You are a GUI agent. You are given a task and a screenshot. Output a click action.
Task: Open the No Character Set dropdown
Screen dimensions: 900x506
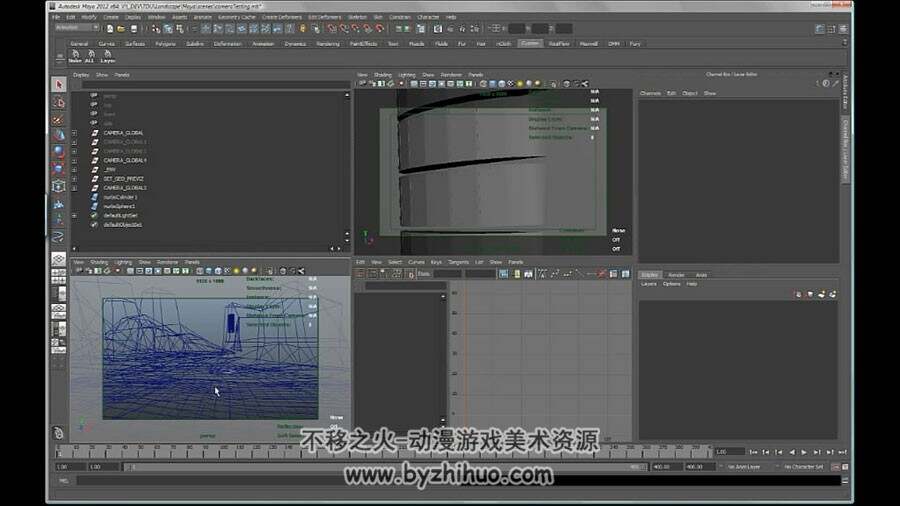pos(803,466)
